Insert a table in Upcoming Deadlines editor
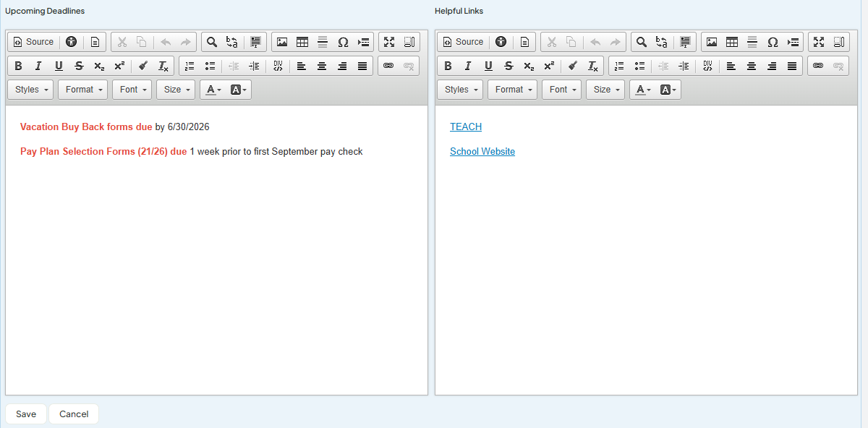This screenshot has height=428, width=868. [302, 42]
